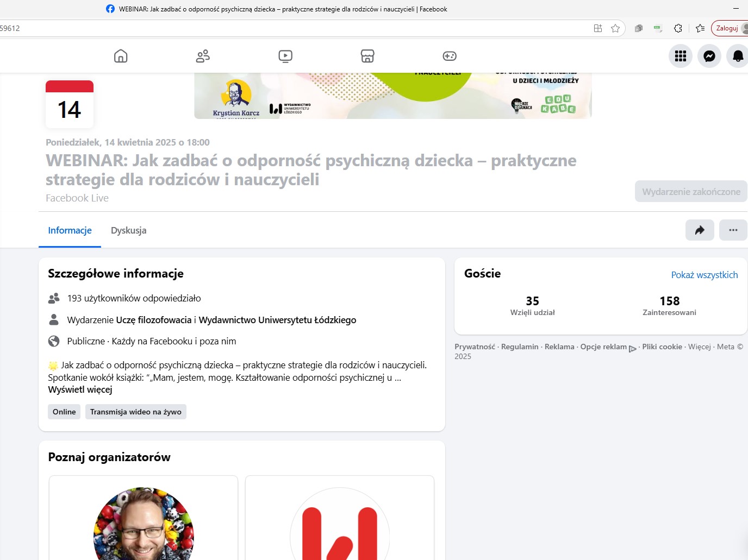Click the share arrow button for the event
Image resolution: width=748 pixels, height=560 pixels.
(700, 230)
